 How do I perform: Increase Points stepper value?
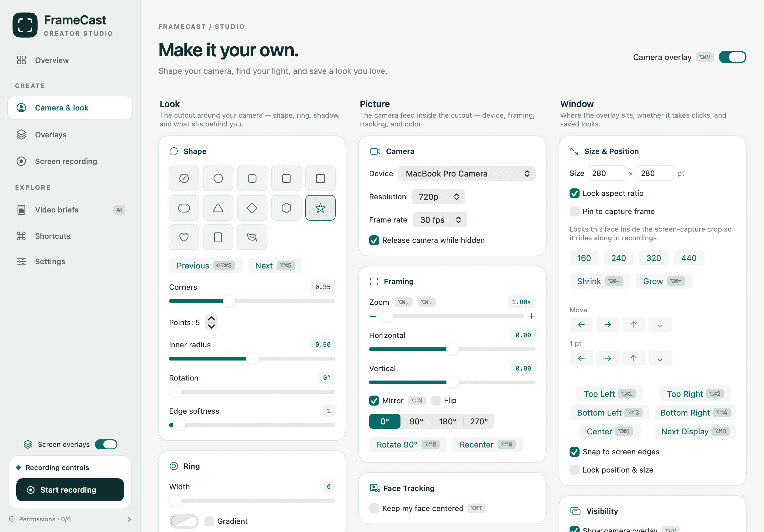(211, 319)
